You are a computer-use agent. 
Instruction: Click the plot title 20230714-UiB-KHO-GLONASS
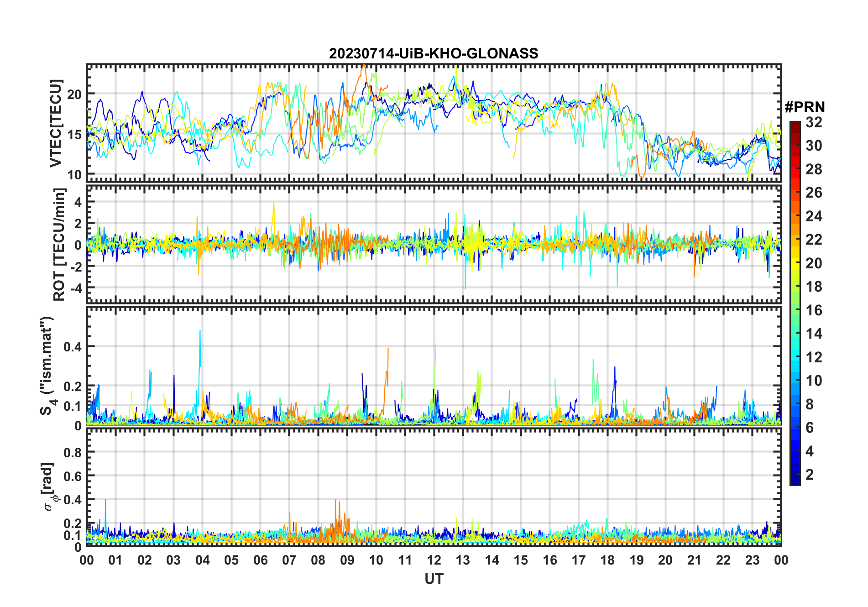pos(434,53)
